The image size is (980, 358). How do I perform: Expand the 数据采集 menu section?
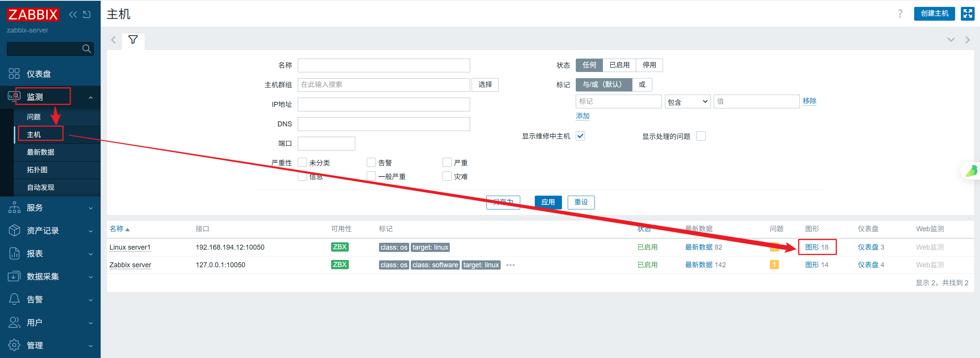pyautogui.click(x=91, y=277)
